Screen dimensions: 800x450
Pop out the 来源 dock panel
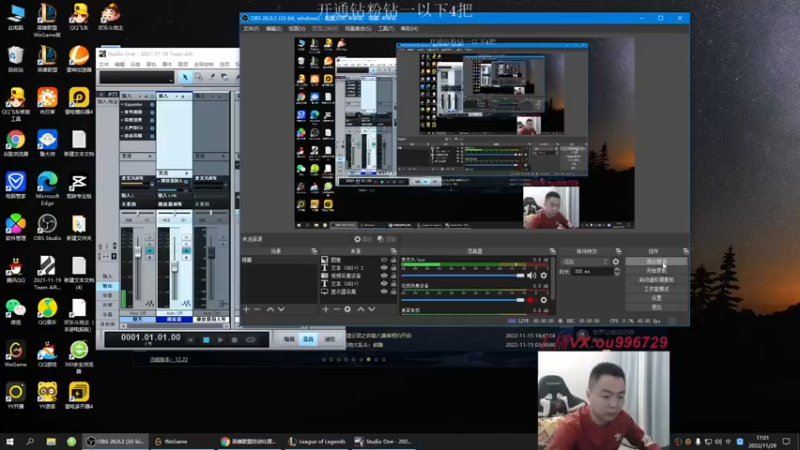[393, 251]
